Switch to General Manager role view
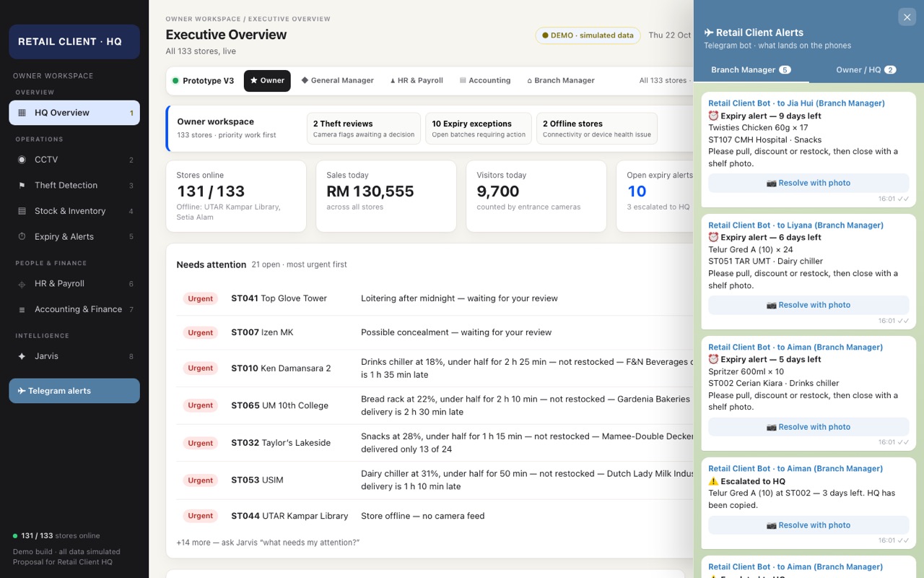 [x=337, y=81]
